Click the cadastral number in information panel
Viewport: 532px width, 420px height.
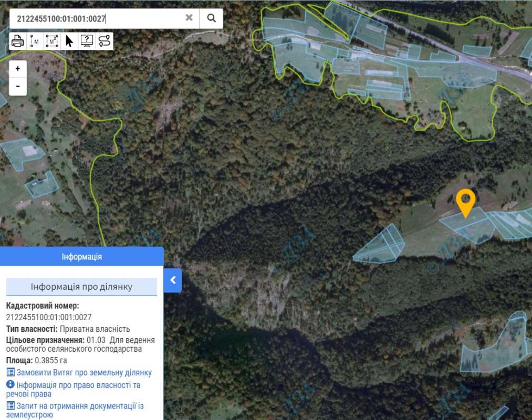pyautogui.click(x=49, y=317)
